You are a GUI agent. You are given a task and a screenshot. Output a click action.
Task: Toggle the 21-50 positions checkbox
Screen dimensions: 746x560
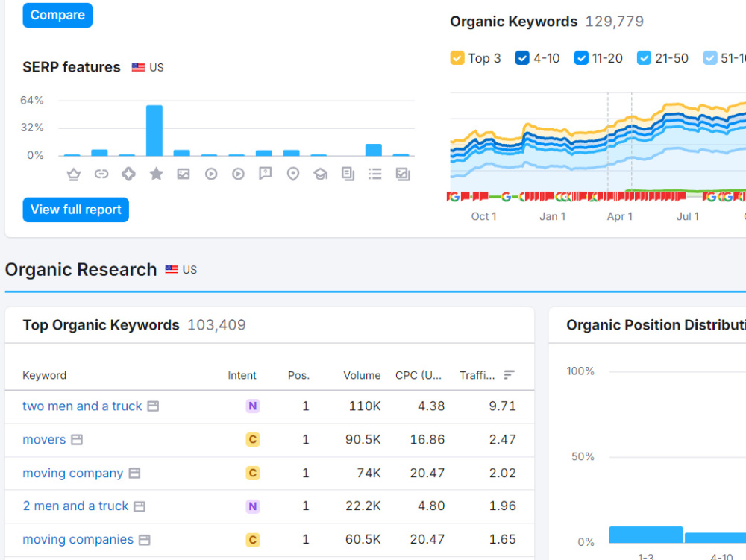point(644,58)
